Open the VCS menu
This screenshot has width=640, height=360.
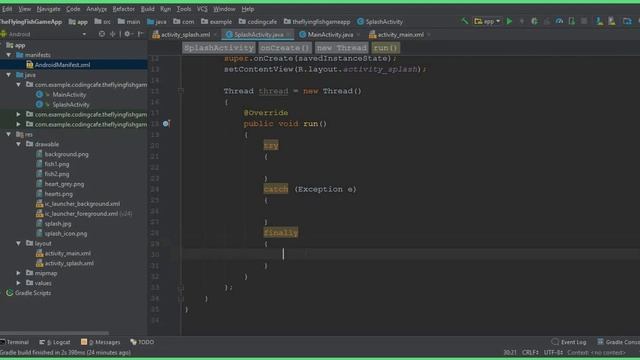(202, 9)
